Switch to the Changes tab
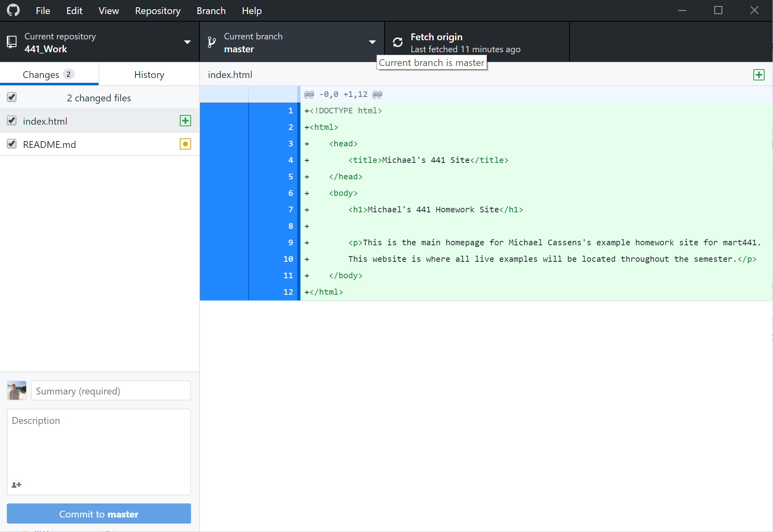Image resolution: width=773 pixels, height=532 pixels. click(49, 74)
